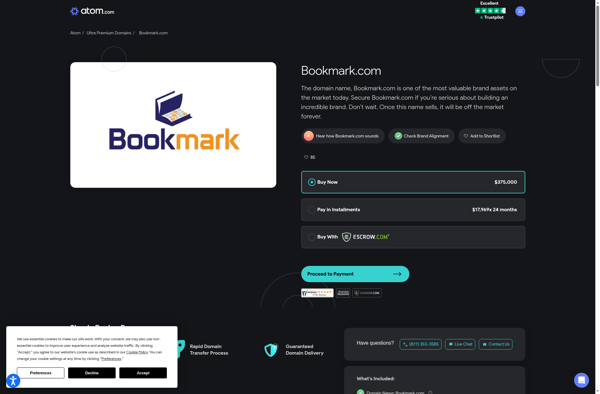Image resolution: width=600 pixels, height=394 pixels.
Task: Select Pay in Installments radio option
Action: click(311, 210)
